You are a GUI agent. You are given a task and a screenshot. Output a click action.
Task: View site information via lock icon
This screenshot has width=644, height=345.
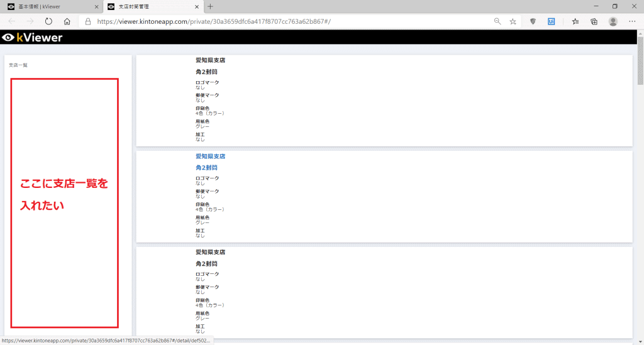[x=88, y=21]
